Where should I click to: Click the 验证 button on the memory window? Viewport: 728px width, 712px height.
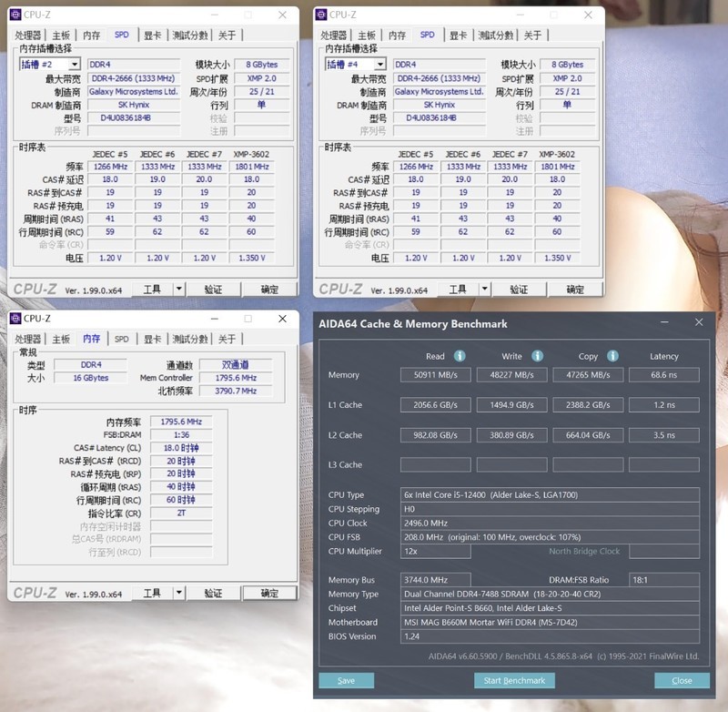pyautogui.click(x=213, y=593)
